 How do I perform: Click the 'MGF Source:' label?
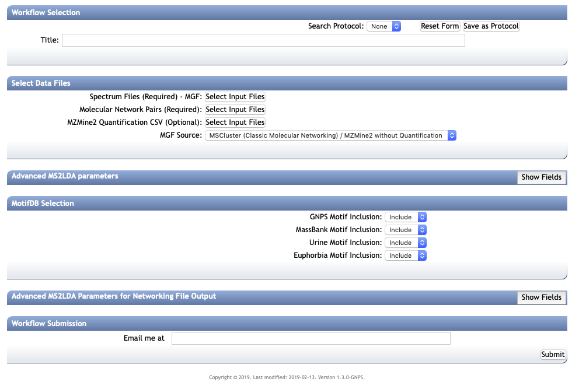click(x=181, y=135)
